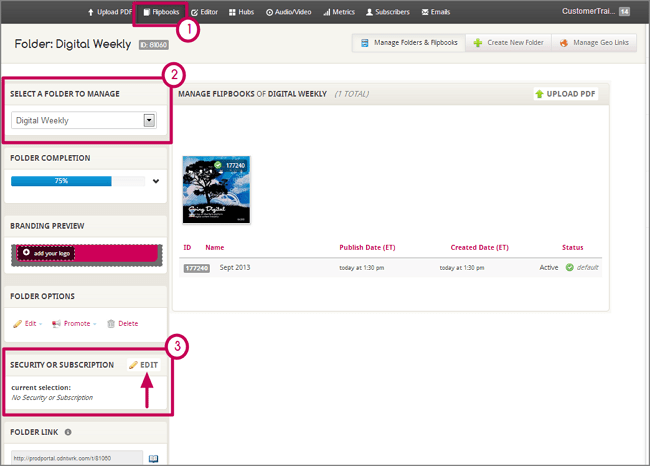Open the Audio/Video section
650x466 pixels.
point(289,12)
